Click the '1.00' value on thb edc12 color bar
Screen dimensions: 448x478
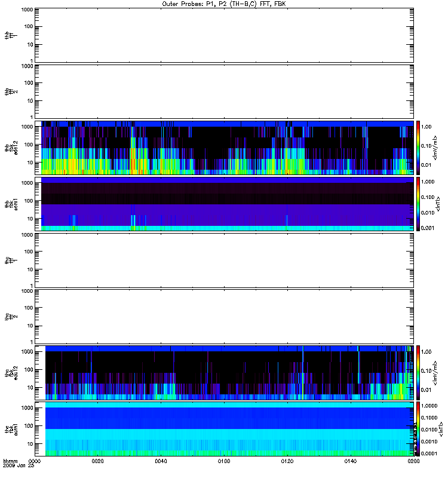click(426, 127)
